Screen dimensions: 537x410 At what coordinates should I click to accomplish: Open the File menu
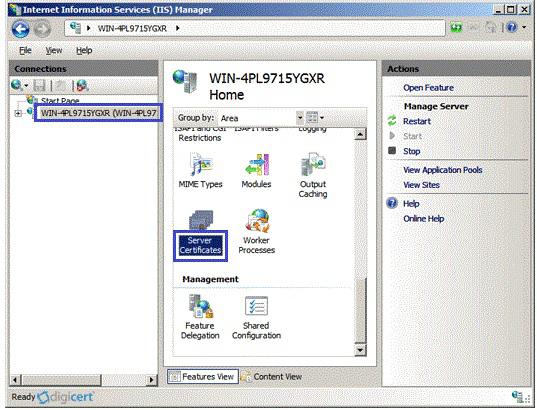click(25, 50)
